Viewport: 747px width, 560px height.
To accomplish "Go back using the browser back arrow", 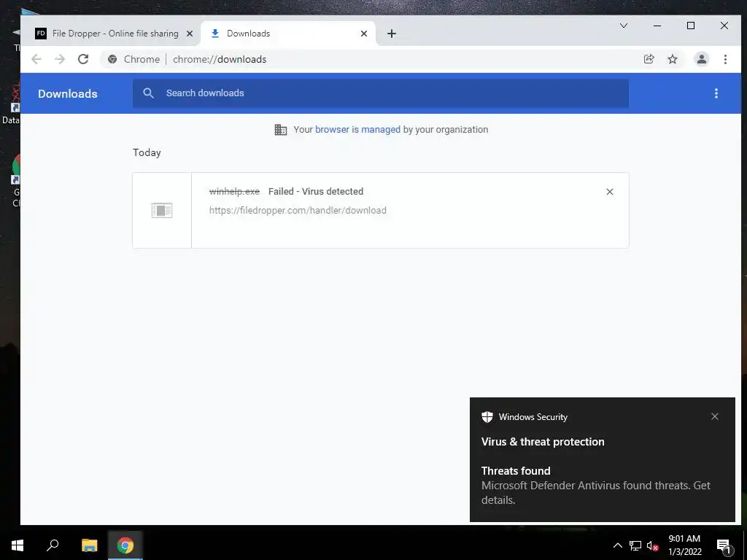I will click(x=36, y=59).
